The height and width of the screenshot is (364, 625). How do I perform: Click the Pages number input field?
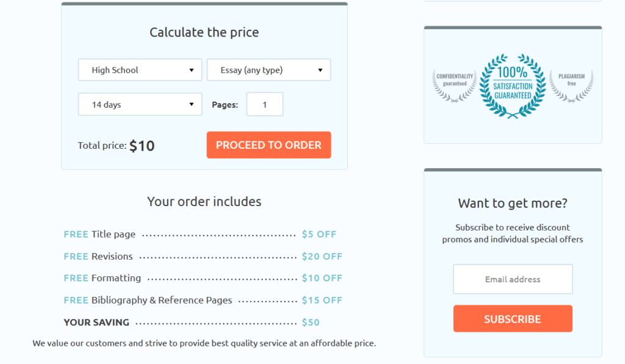click(x=265, y=104)
